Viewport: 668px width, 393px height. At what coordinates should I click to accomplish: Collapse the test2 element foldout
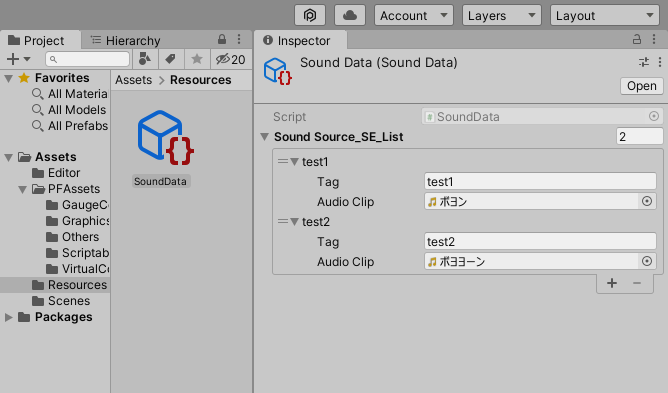click(294, 222)
